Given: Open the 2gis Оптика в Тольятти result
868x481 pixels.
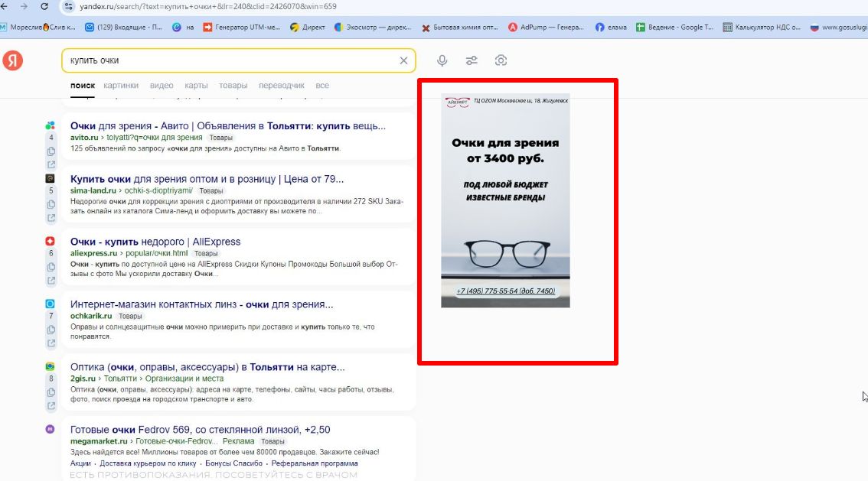Looking at the screenshot, I should tap(207, 367).
